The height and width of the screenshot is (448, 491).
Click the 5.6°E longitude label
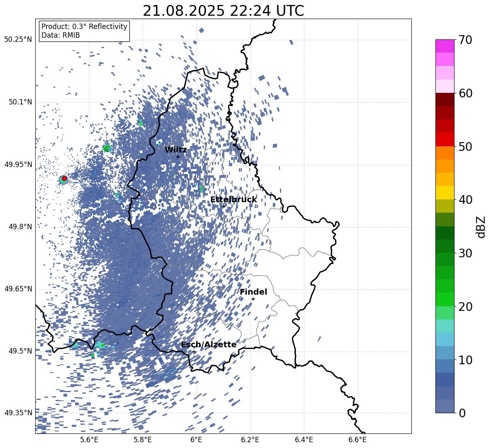[89, 440]
